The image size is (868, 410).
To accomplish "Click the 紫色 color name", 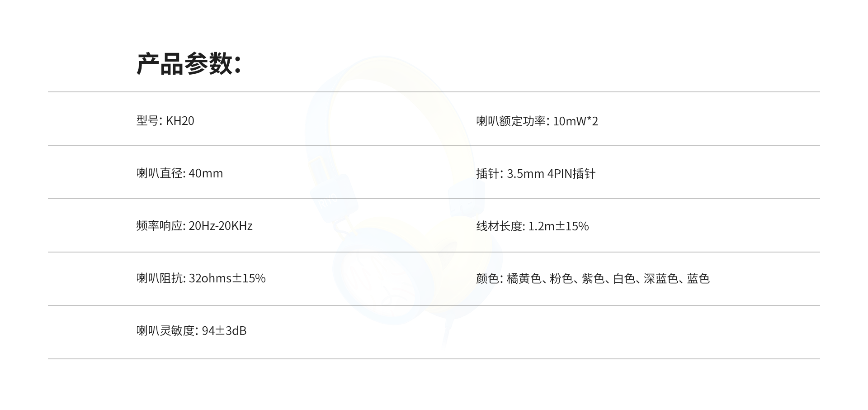I will [593, 279].
